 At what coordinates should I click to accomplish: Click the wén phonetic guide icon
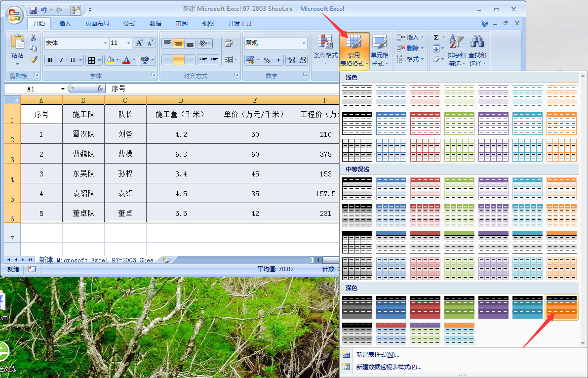coord(145,60)
